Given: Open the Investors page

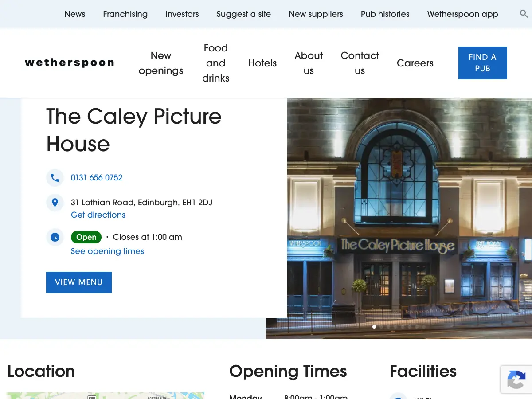Looking at the screenshot, I should (182, 14).
